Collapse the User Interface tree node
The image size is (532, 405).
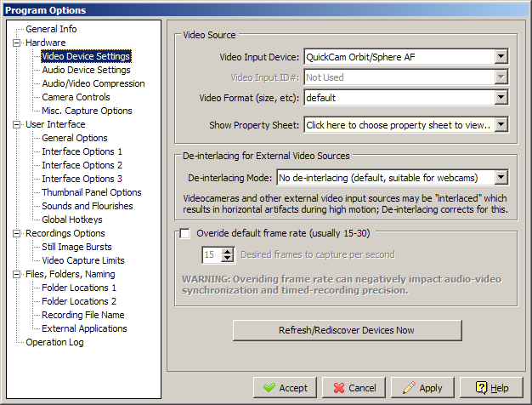tap(16, 125)
